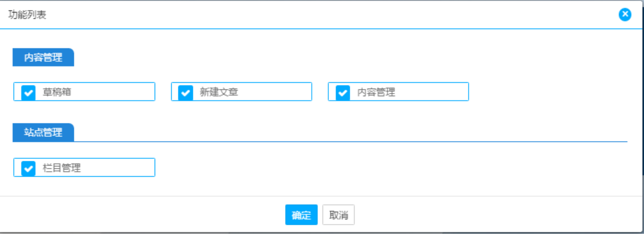644x234 pixels.
Task: Click the 内容管理 label beside its checkbox
Action: click(376, 92)
